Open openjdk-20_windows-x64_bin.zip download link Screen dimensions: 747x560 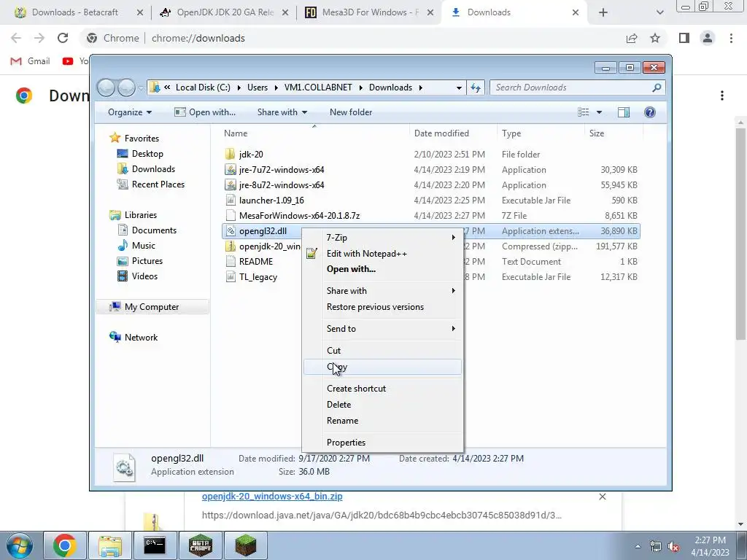[x=272, y=496]
